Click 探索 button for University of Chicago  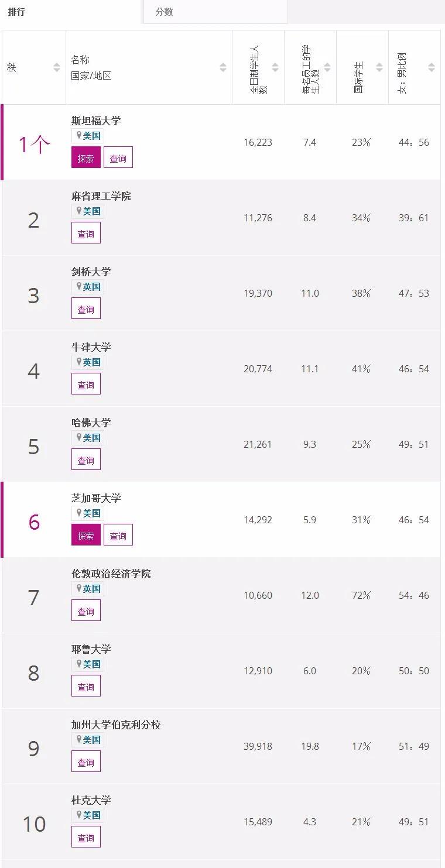point(86,535)
